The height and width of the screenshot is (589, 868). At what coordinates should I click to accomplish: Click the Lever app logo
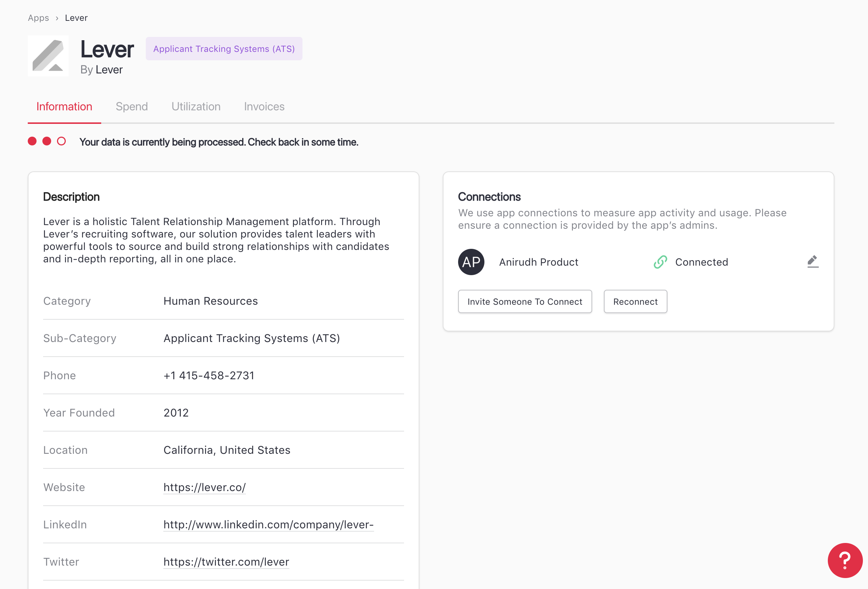[48, 56]
